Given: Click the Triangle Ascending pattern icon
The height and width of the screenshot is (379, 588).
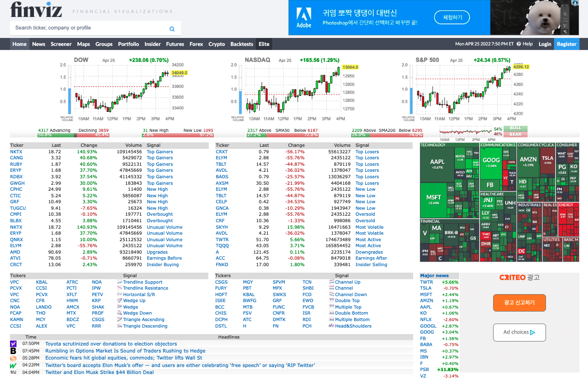Looking at the screenshot, I should tap(119, 320).
